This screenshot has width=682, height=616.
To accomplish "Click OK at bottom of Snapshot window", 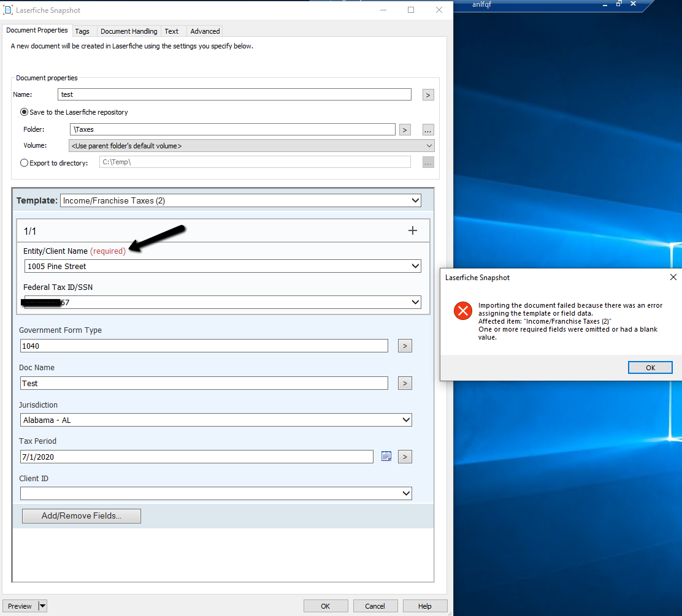I will [x=325, y=606].
